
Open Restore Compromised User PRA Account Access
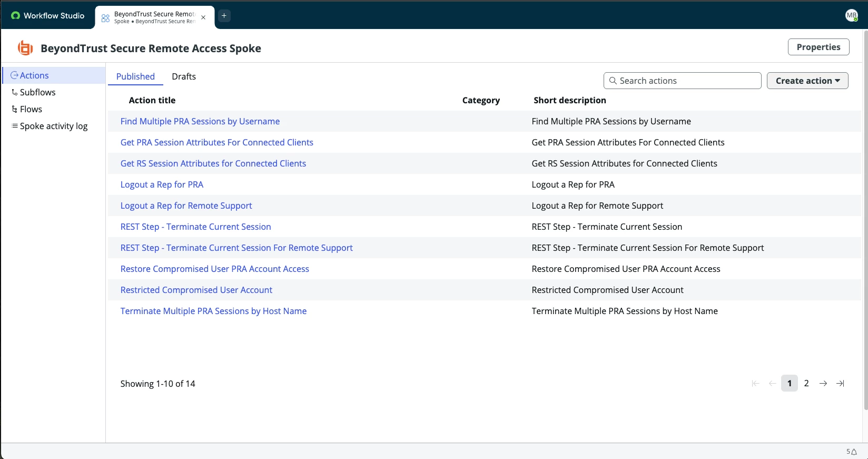[215, 269]
